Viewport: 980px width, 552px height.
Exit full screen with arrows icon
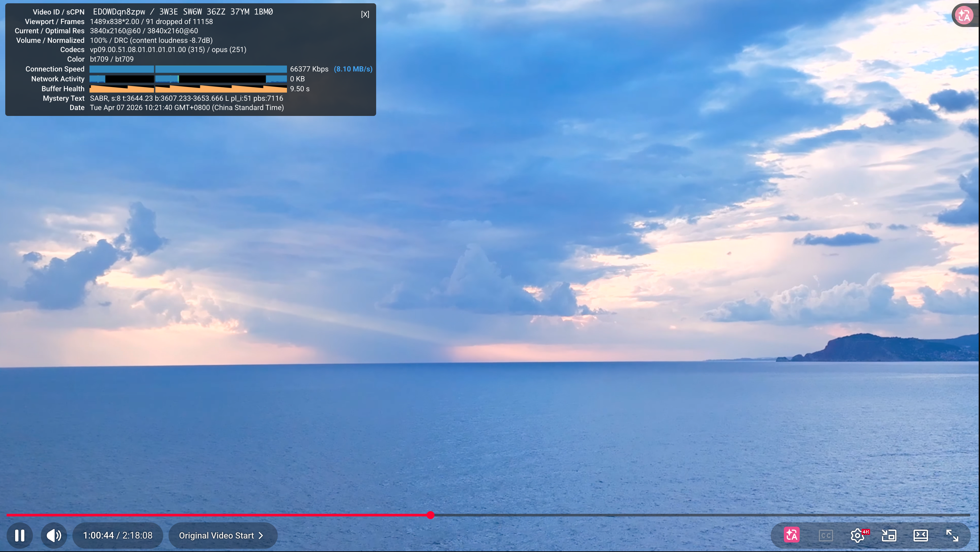(952, 535)
